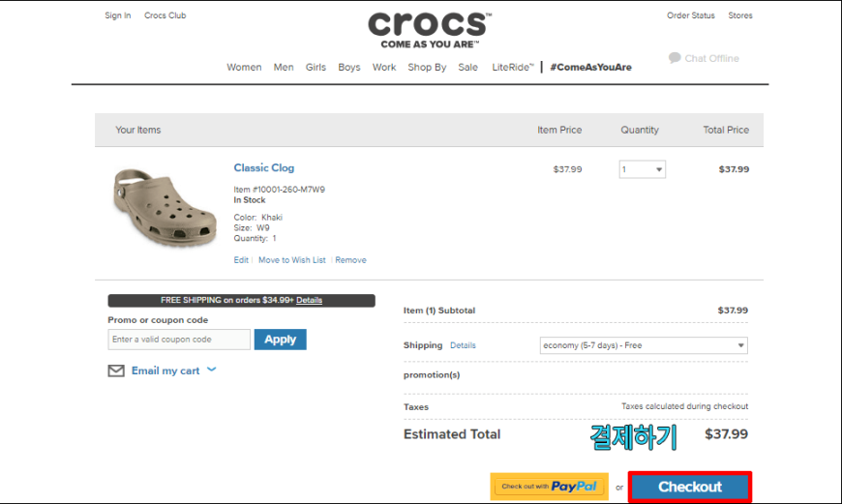The height and width of the screenshot is (504, 842).
Task: Click the blue Checkout button
Action: point(690,487)
